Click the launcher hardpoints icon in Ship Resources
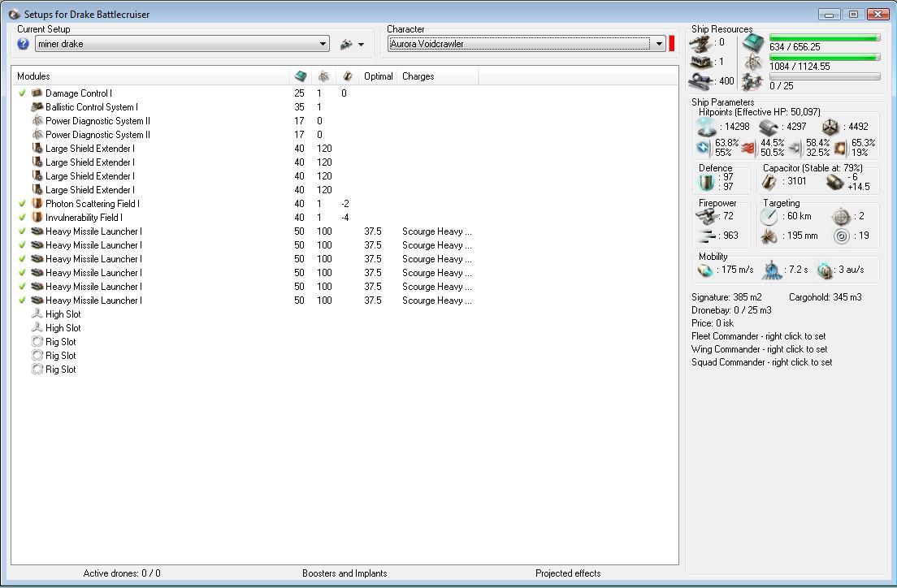897x588 pixels. [700, 62]
